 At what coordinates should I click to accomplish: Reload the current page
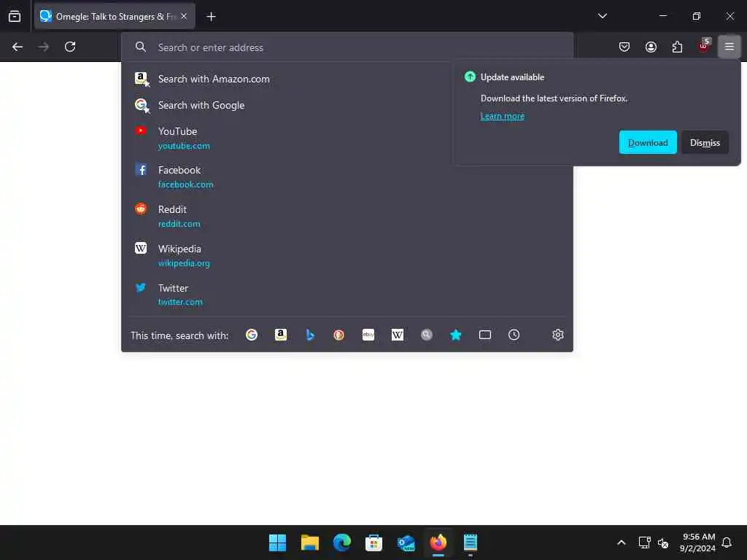click(x=70, y=47)
